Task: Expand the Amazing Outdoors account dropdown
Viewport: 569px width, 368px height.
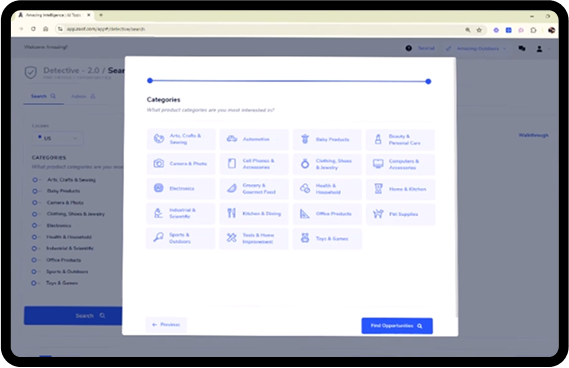Action: 476,49
